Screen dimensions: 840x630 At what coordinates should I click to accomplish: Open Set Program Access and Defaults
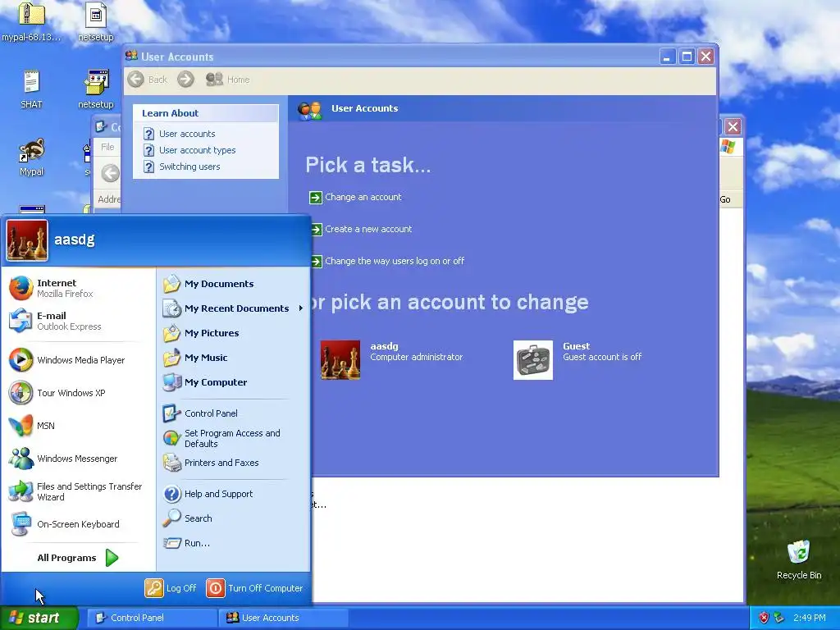coord(221,438)
